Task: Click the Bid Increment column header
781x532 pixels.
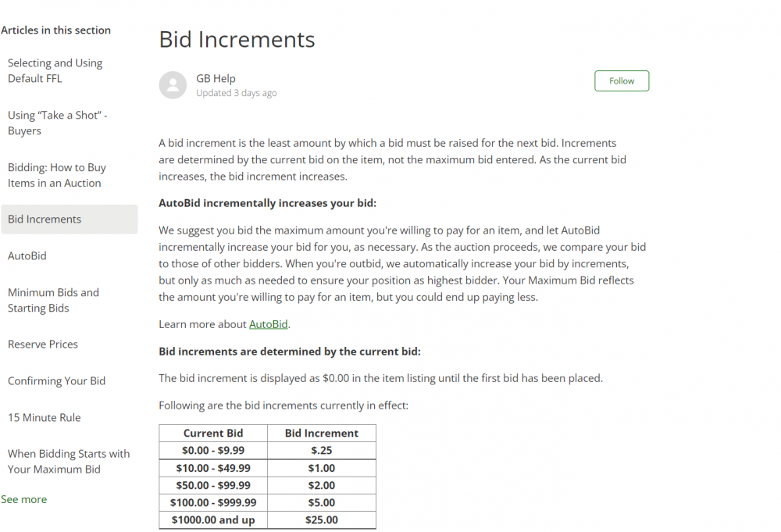Action: [x=322, y=434]
